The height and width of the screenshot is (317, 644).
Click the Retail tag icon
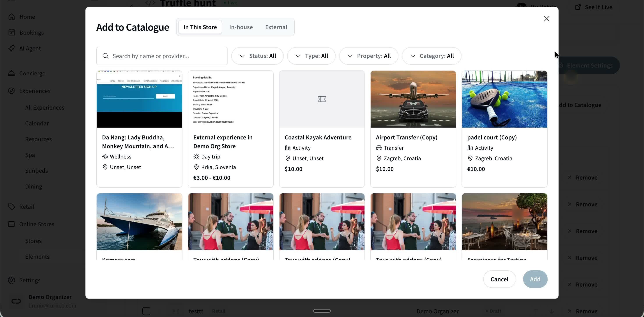coord(11,207)
